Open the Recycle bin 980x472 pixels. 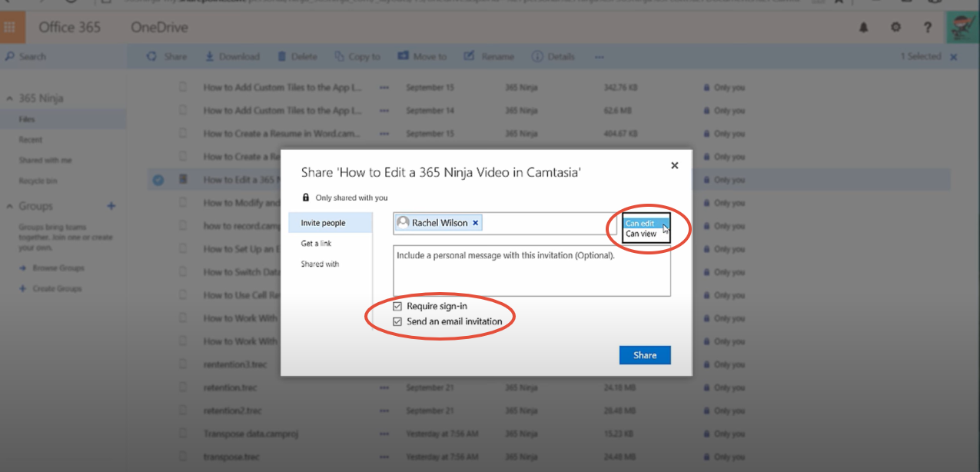coord(38,181)
